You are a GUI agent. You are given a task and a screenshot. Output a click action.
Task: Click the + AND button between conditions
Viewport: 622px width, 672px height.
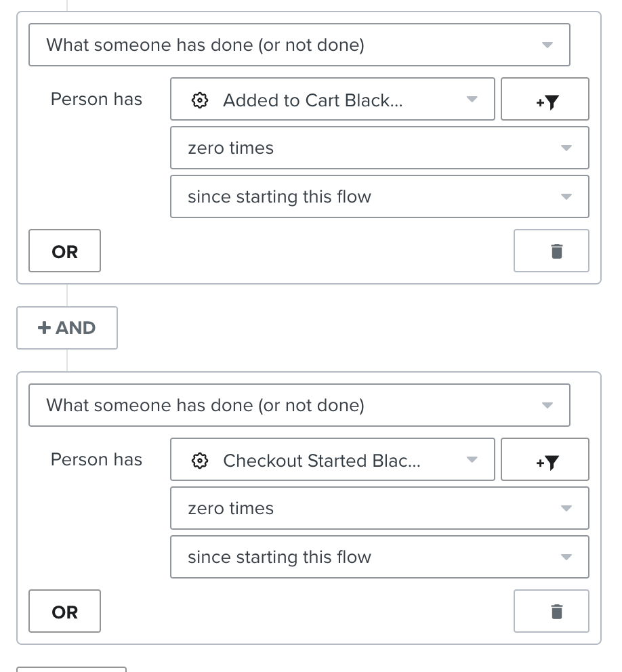pos(67,328)
